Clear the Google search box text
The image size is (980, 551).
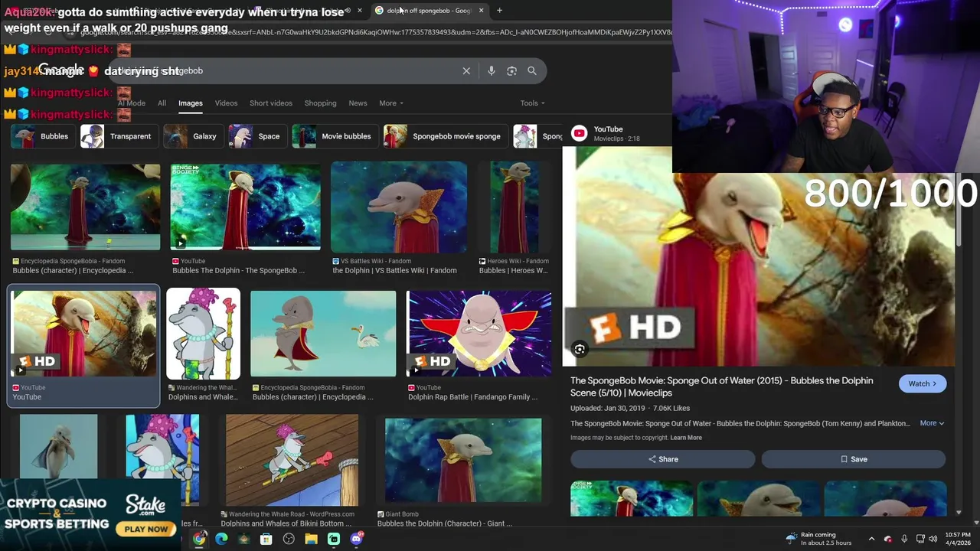pyautogui.click(x=466, y=70)
